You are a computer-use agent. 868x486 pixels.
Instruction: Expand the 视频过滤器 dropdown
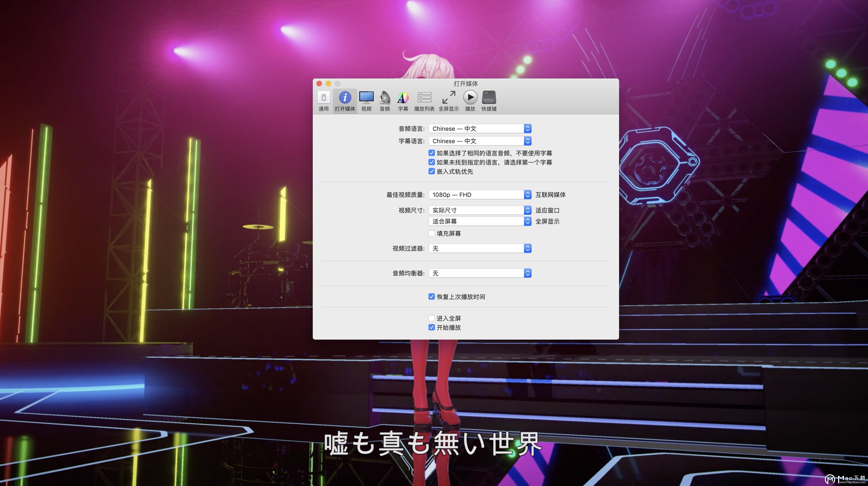(479, 248)
